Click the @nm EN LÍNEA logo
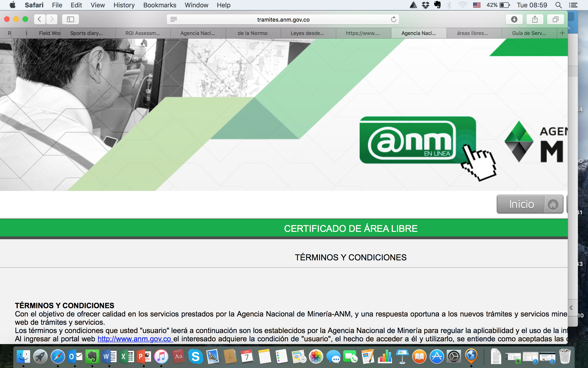Viewport: 588px width, 368px height. [x=418, y=140]
